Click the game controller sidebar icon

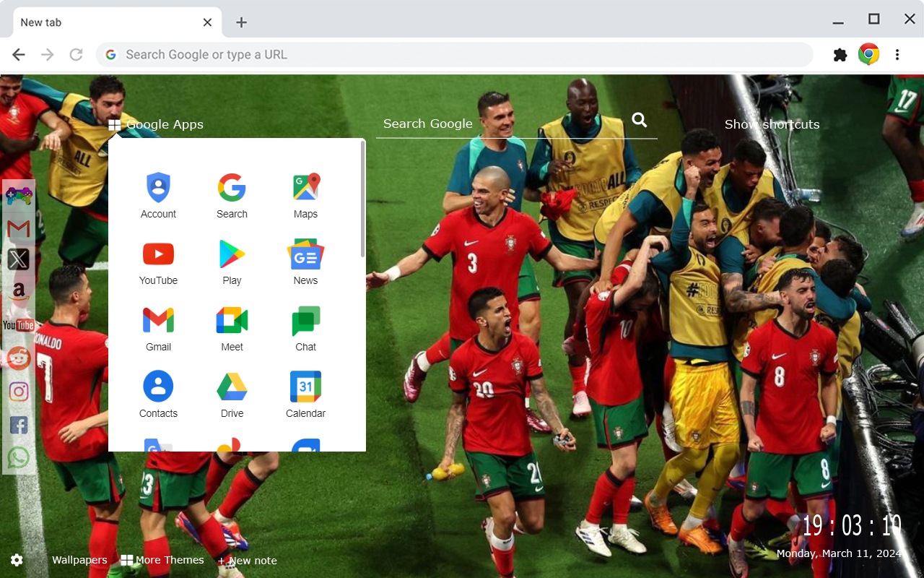click(19, 196)
